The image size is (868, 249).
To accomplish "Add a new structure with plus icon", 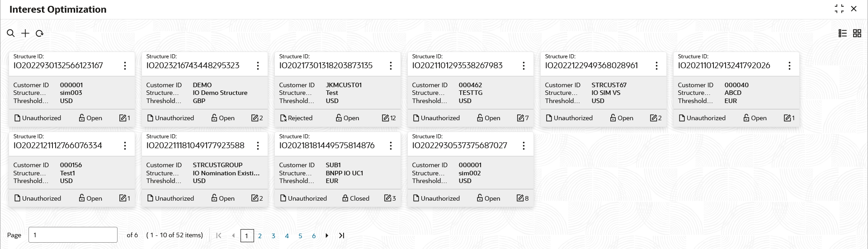I will point(25,33).
